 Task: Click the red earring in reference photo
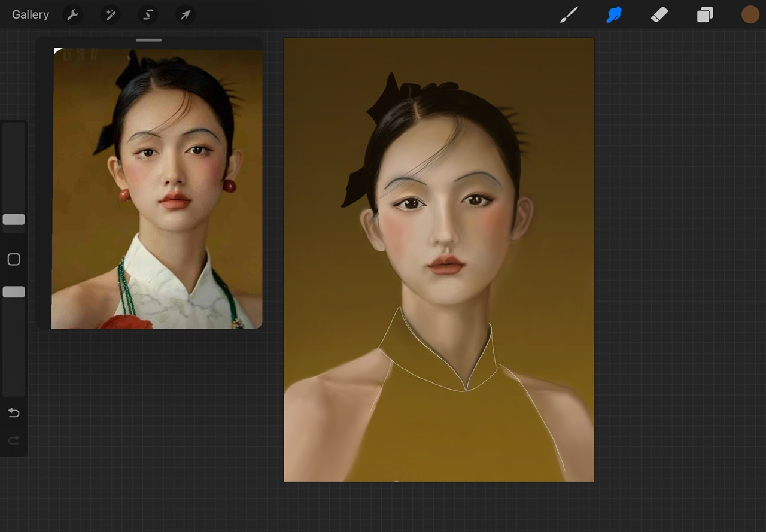tap(229, 186)
